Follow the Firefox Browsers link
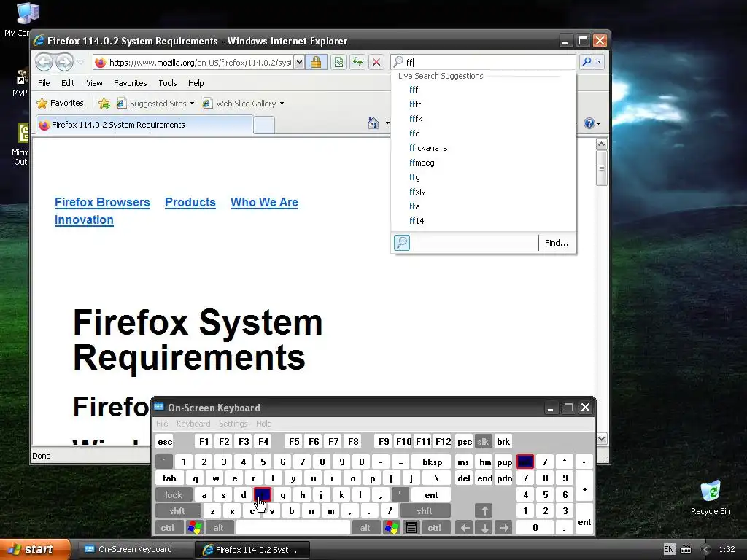 point(102,202)
